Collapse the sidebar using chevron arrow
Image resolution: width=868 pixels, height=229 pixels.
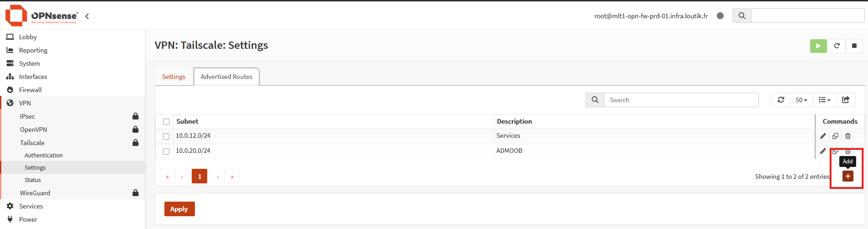tap(87, 16)
